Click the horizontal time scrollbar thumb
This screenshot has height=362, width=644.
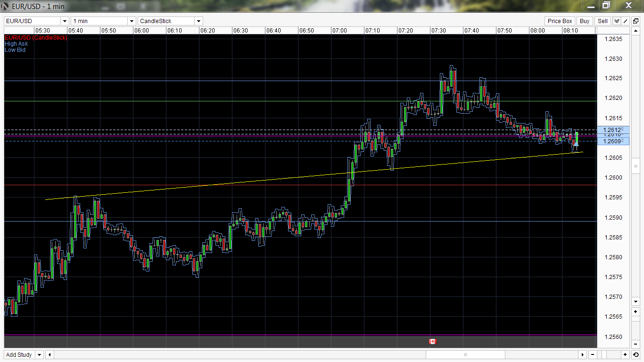click(x=465, y=355)
